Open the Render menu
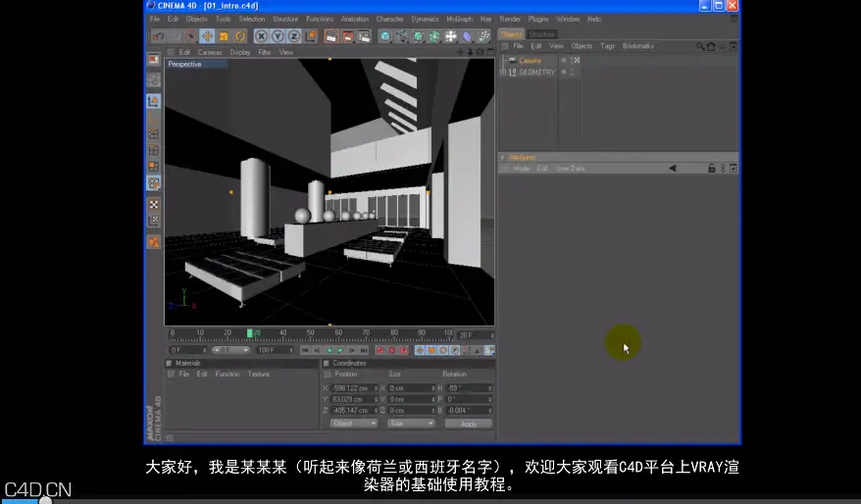 510,20
